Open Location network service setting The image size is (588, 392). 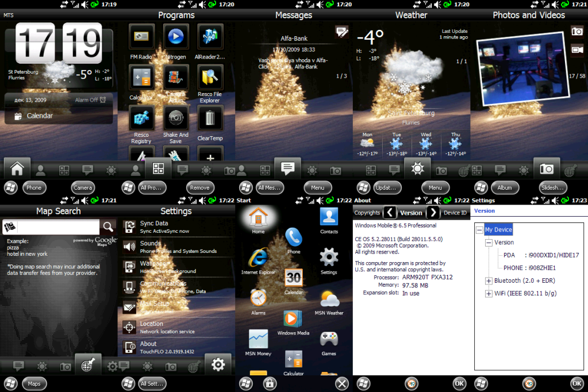pos(176,327)
